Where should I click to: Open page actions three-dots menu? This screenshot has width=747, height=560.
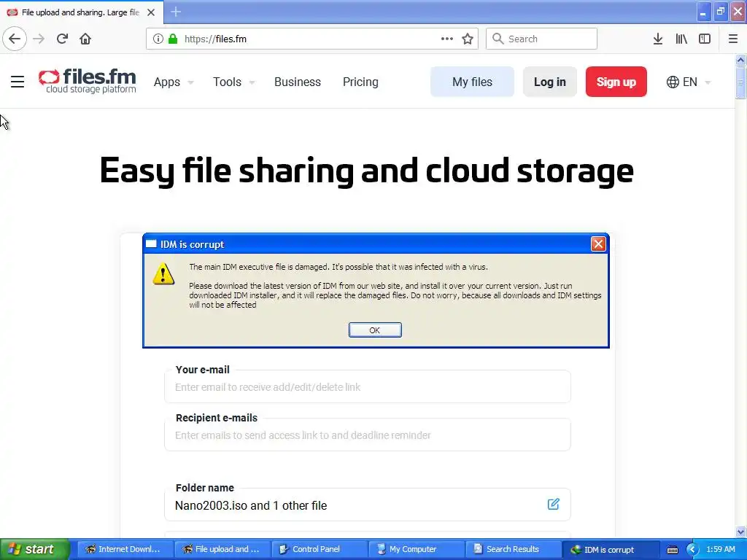coord(447,39)
